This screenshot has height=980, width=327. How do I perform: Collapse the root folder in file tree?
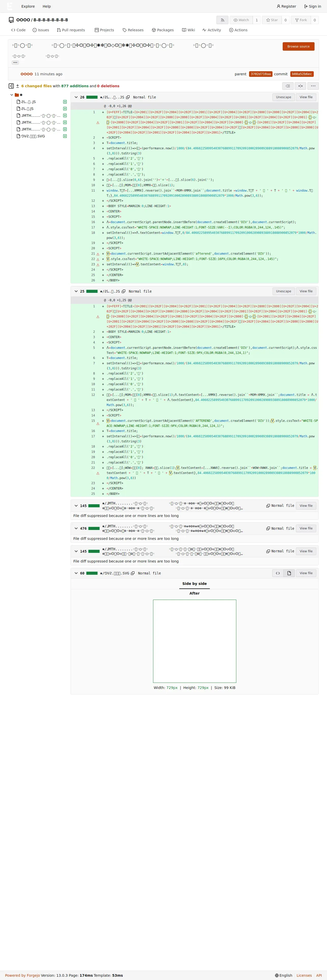pos(12,95)
